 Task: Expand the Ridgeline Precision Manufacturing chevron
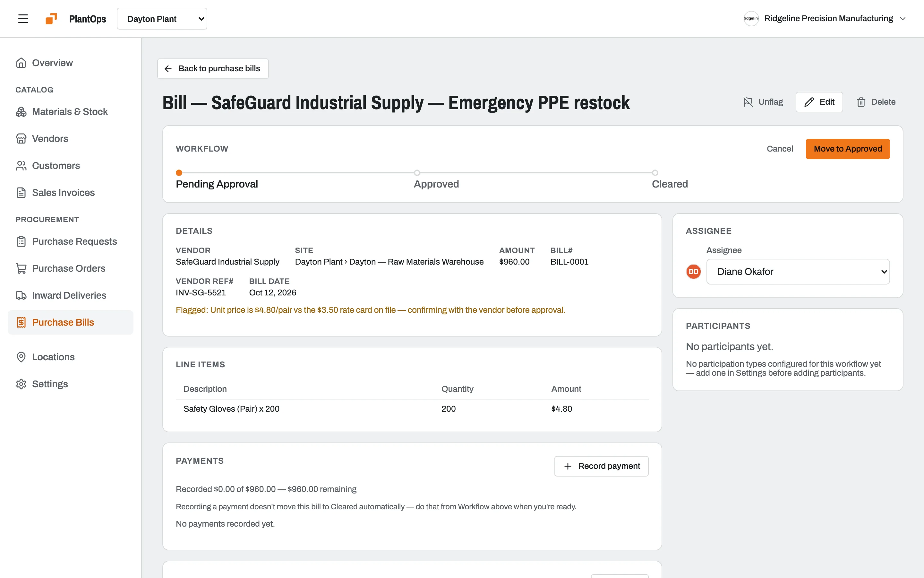tap(903, 19)
